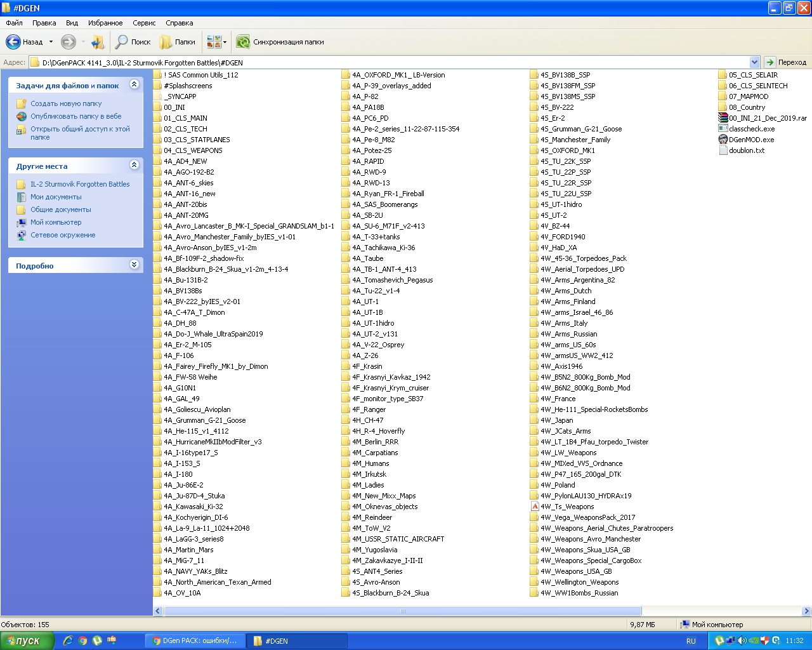Viewport: 812px width, 650px height.
Task: Open the Справка menu
Action: (180, 23)
